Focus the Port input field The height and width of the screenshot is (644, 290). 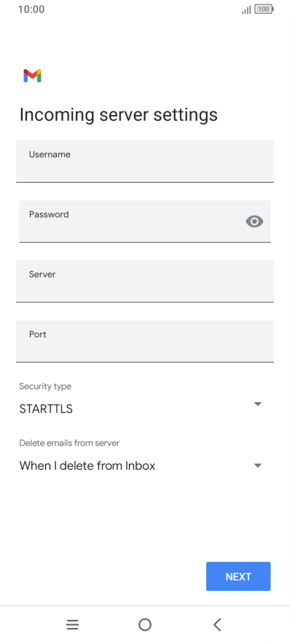tap(145, 341)
